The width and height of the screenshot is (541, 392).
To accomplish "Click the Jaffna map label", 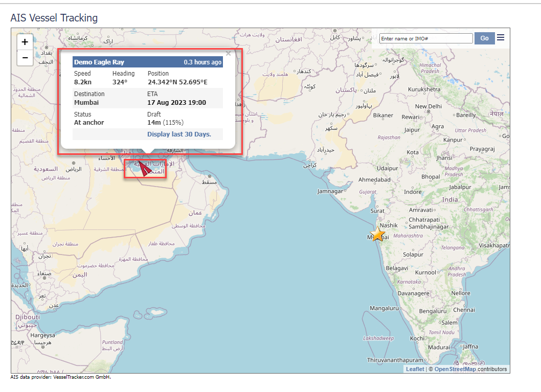I will click(x=470, y=347).
